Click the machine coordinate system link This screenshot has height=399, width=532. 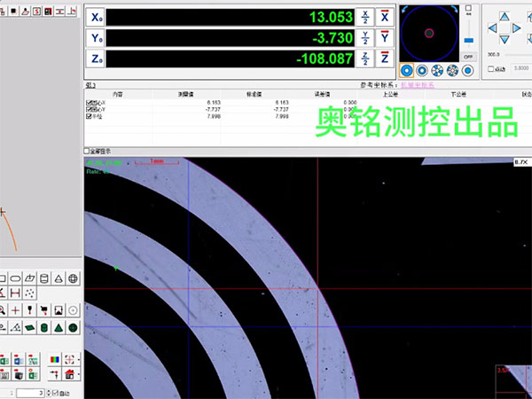click(x=415, y=85)
